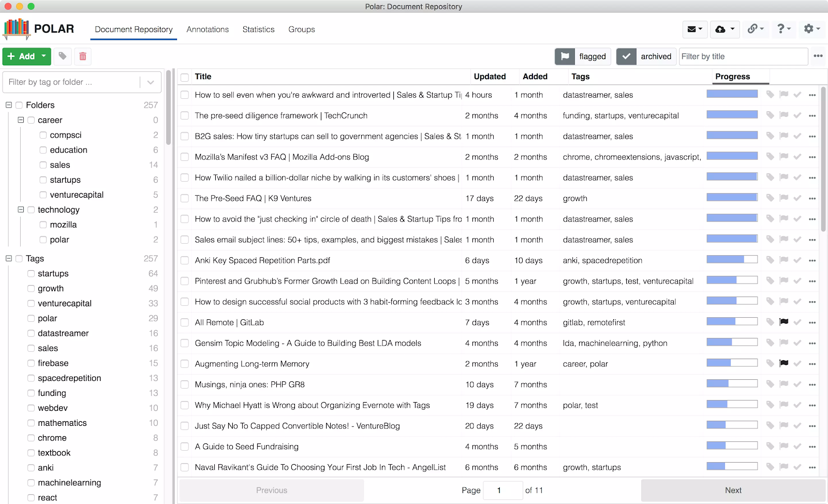Image resolution: width=828 pixels, height=504 pixels.
Task: Unflag the 'All Remote | GitLab' document
Action: (x=784, y=322)
